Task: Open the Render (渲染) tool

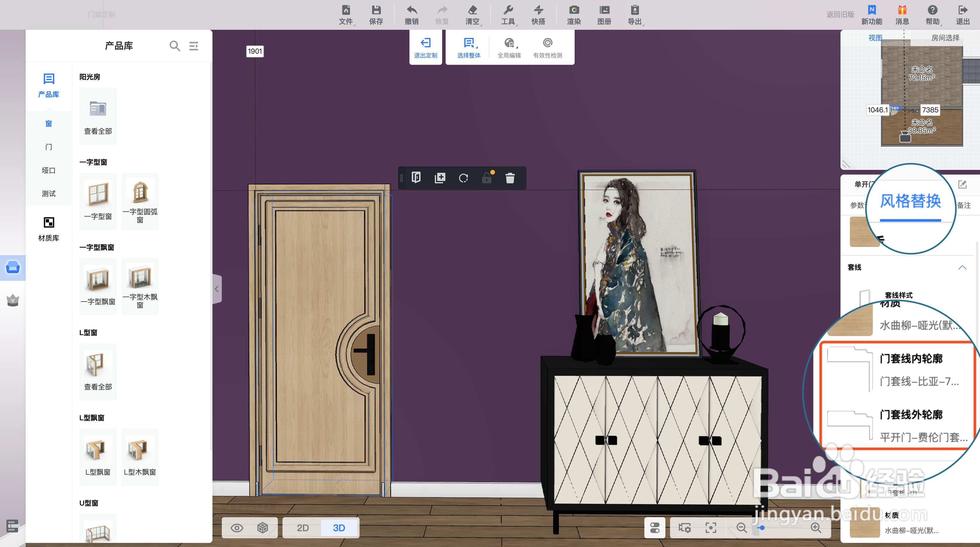Action: [574, 15]
